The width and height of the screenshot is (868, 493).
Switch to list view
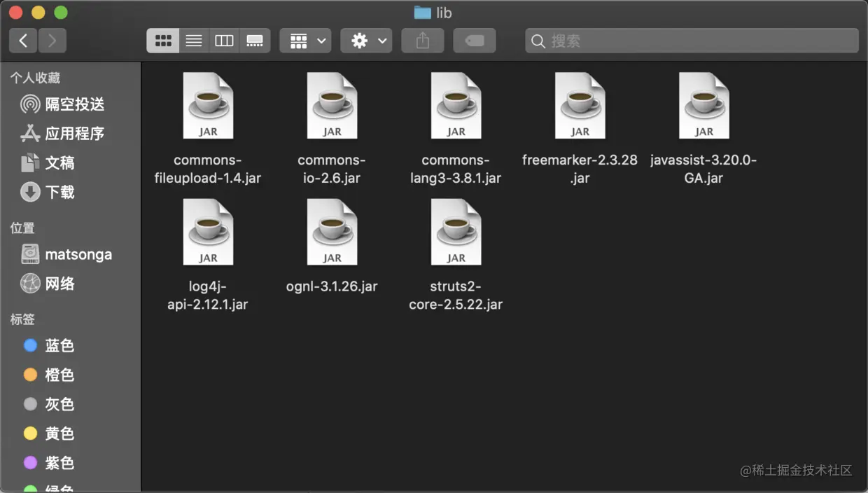click(194, 41)
